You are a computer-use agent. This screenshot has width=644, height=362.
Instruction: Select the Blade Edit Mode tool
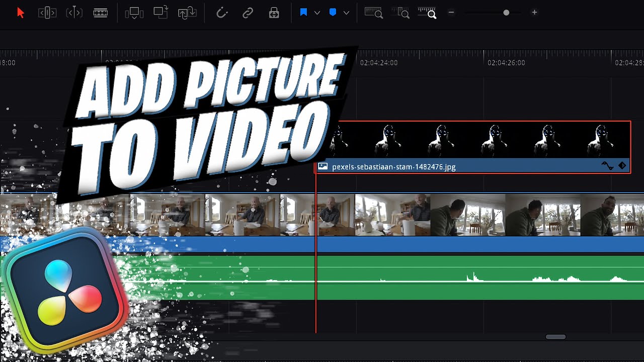[101, 13]
